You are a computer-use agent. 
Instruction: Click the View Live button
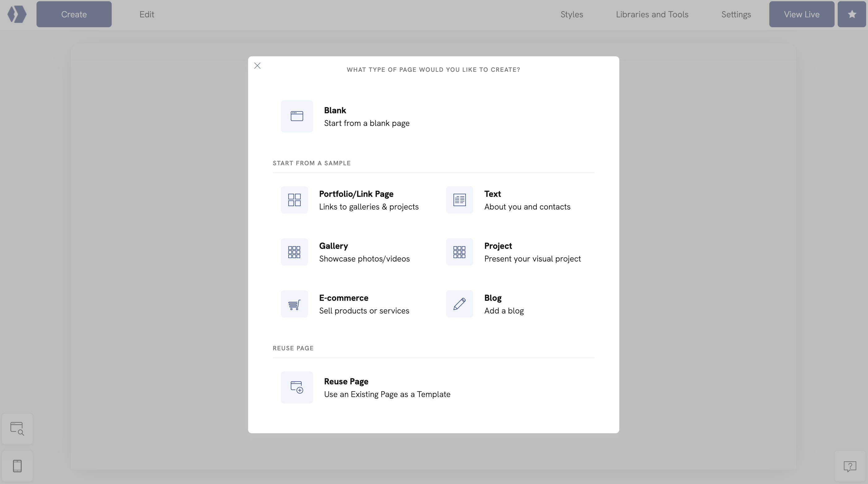pyautogui.click(x=801, y=14)
